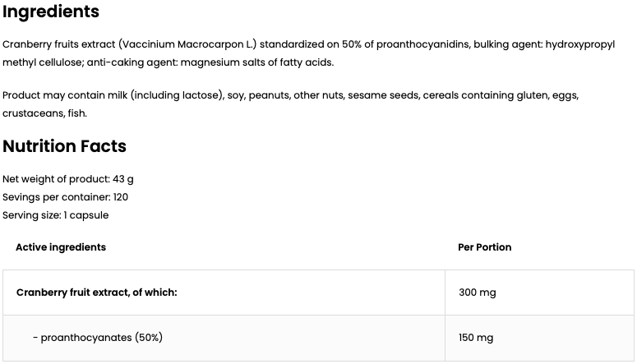Click 'cereals containing gluten' in the allergen text
Screen dimensions: 637x364
(469, 95)
